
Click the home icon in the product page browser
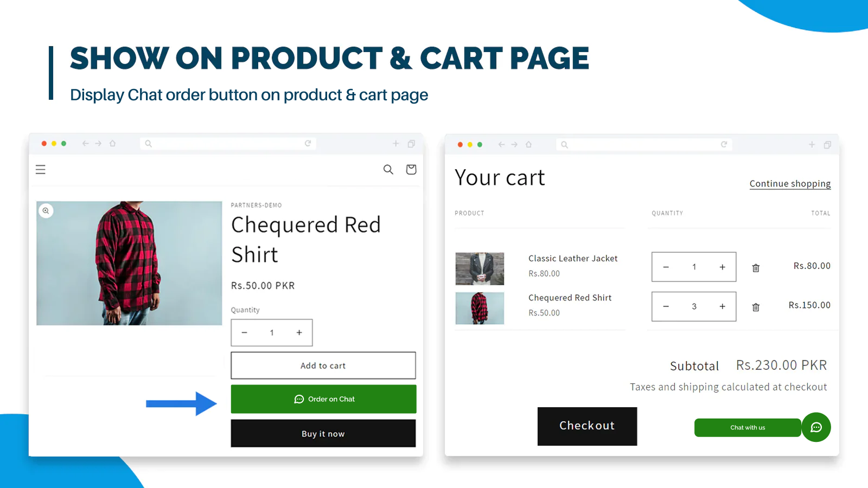point(112,143)
